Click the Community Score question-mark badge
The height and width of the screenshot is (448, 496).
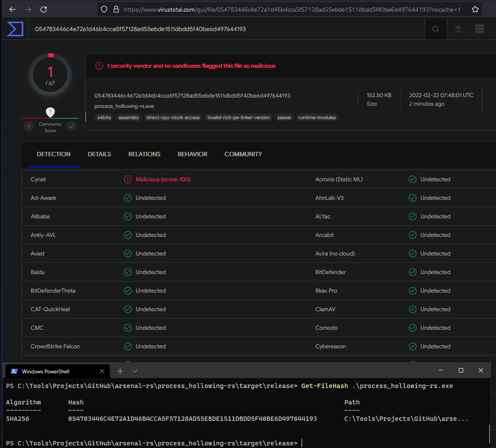(x=50, y=112)
